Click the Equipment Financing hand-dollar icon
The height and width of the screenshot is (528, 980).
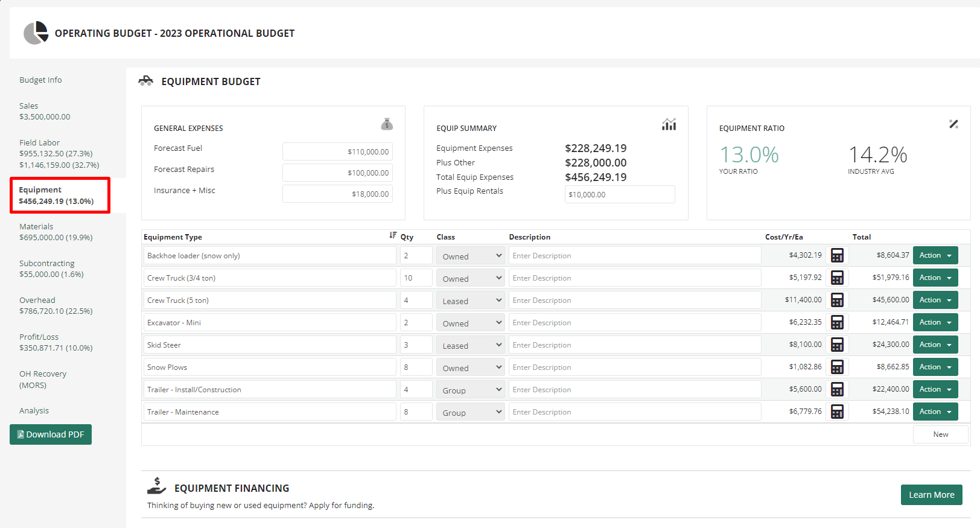coord(156,486)
